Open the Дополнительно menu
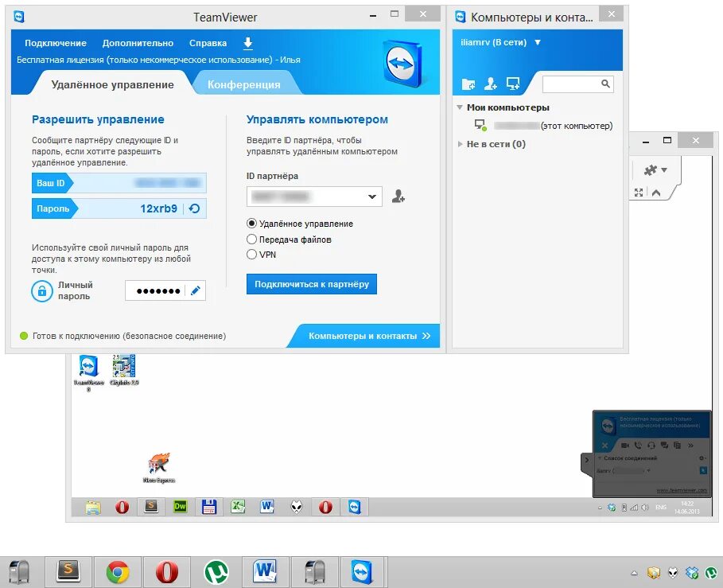 click(x=138, y=43)
